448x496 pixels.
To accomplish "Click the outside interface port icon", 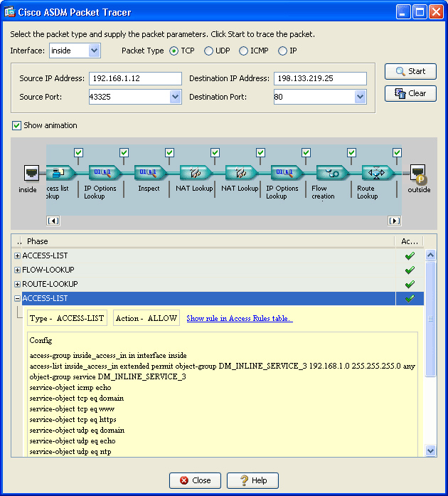I will pos(418,173).
